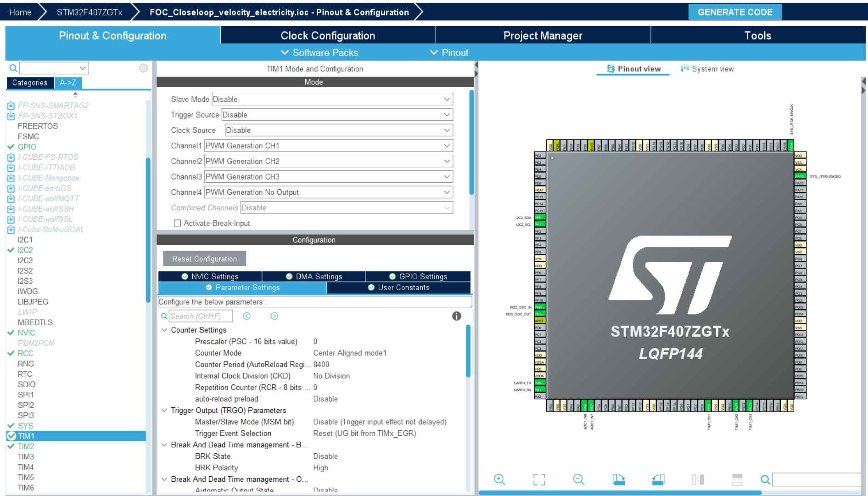The image size is (868, 496).
Task: Collapse category list sort arrow
Action: tap(75, 95)
